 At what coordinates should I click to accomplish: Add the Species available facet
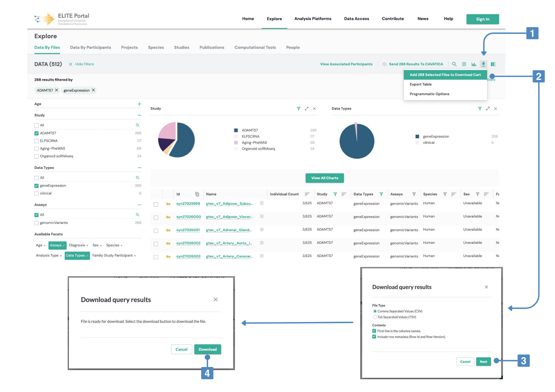(114, 245)
